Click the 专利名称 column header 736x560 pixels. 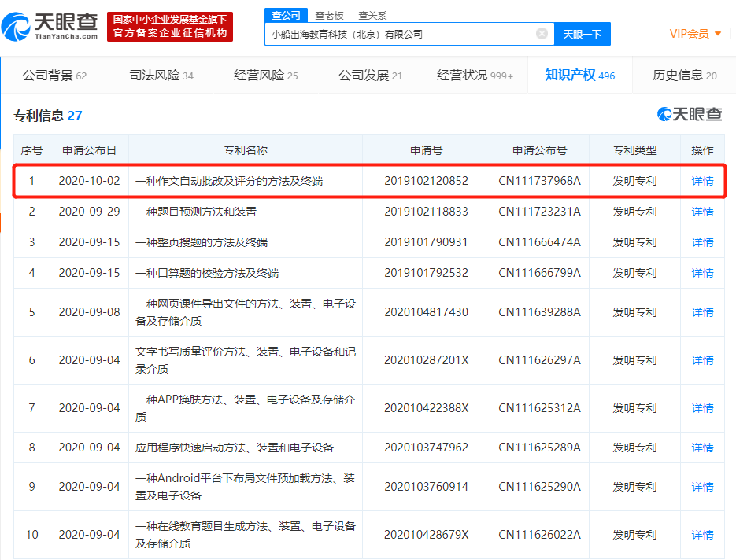pos(246,150)
